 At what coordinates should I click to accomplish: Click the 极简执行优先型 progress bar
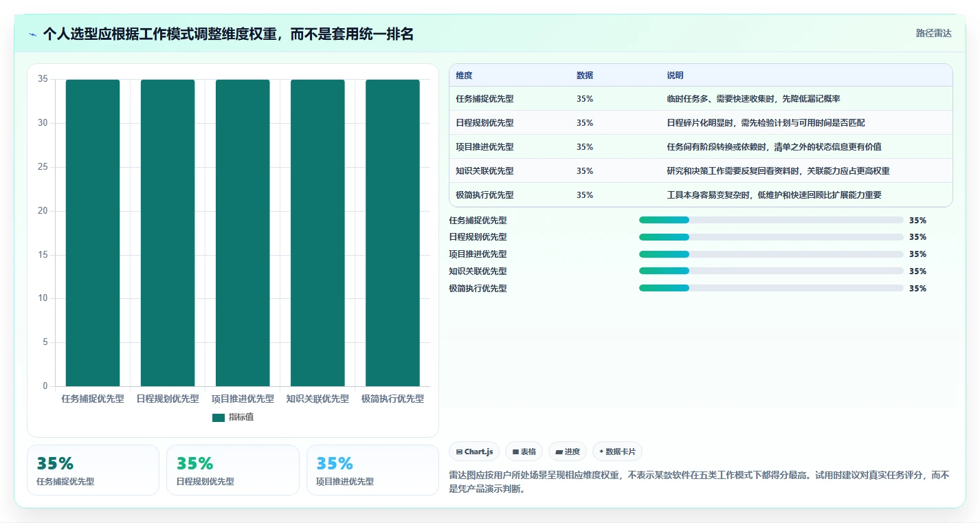771,288
